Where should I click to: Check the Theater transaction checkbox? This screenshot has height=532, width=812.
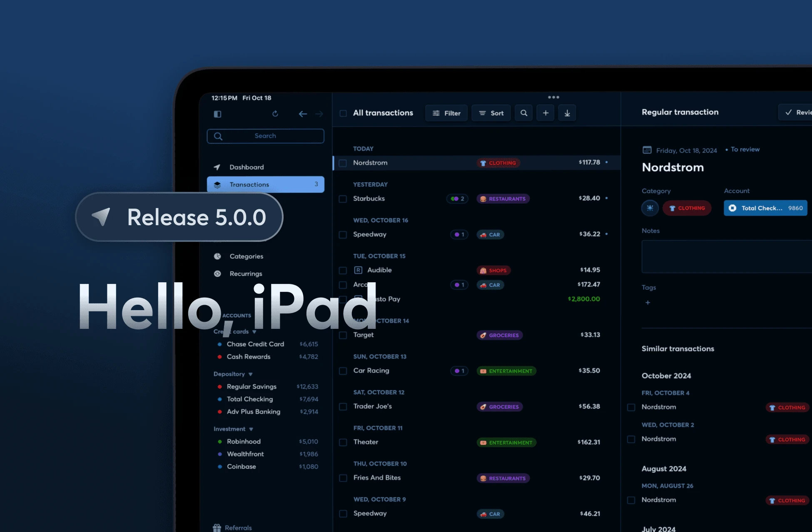pos(343,443)
